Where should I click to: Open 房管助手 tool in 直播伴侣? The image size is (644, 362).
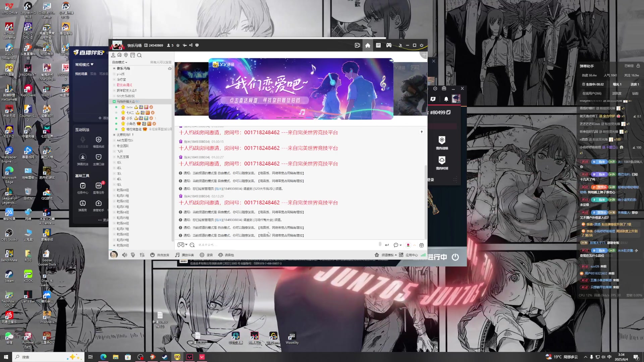(98, 205)
